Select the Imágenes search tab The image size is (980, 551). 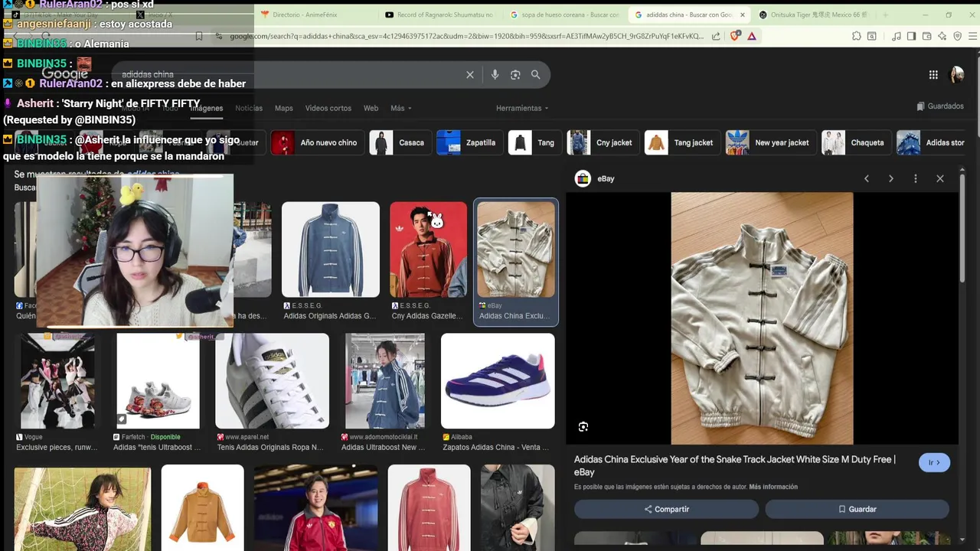point(207,108)
